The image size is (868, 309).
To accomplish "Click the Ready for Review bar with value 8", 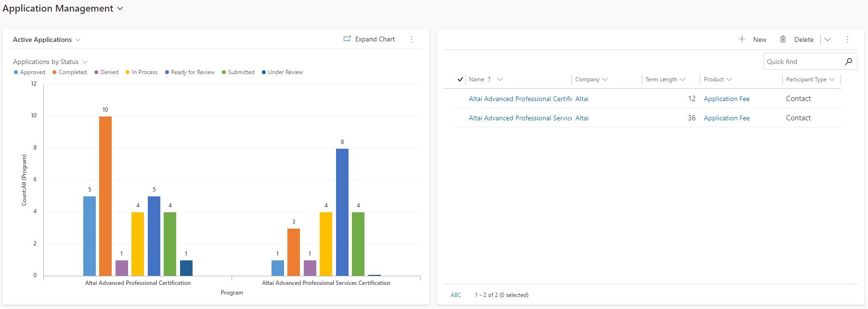I will point(342,212).
